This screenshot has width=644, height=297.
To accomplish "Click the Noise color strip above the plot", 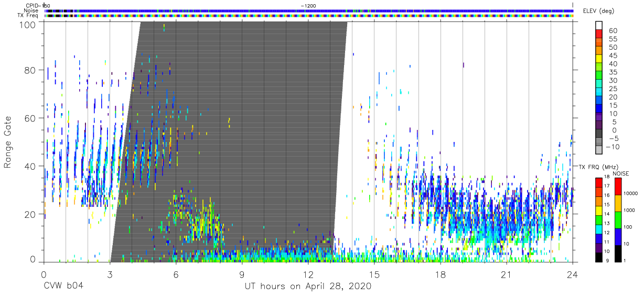I will (x=308, y=10).
